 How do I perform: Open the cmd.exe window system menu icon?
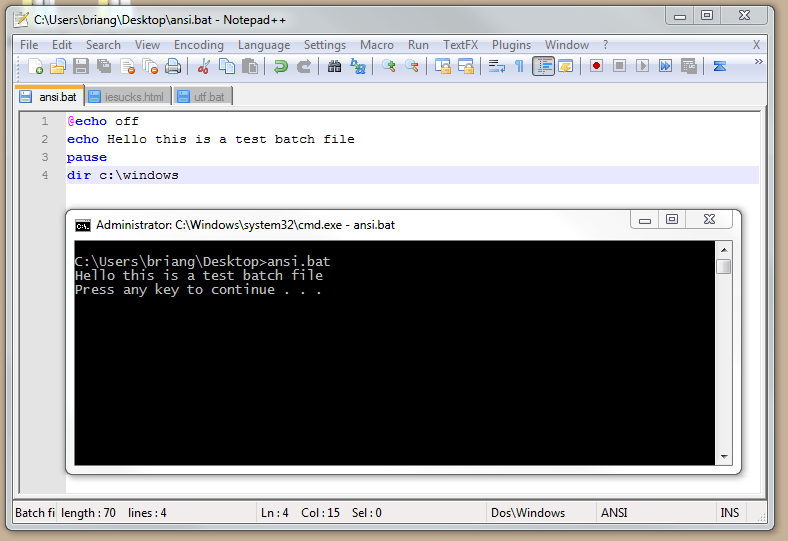[83, 225]
